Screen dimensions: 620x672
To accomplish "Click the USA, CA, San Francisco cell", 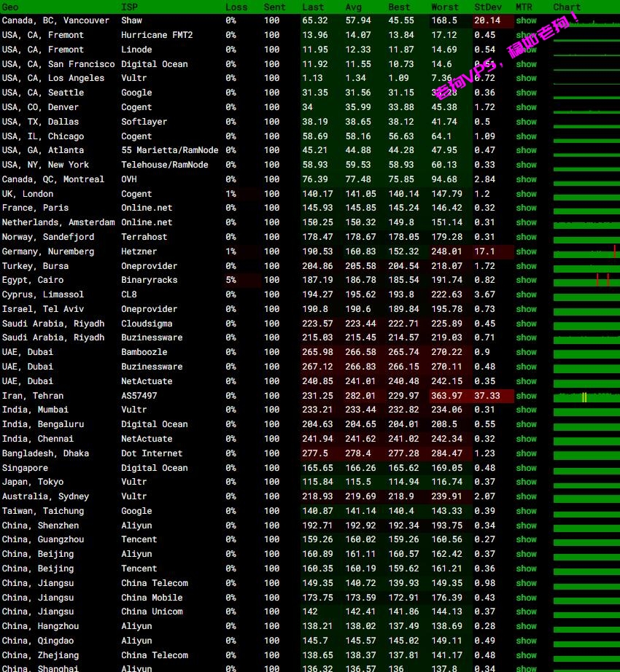I will coord(58,64).
